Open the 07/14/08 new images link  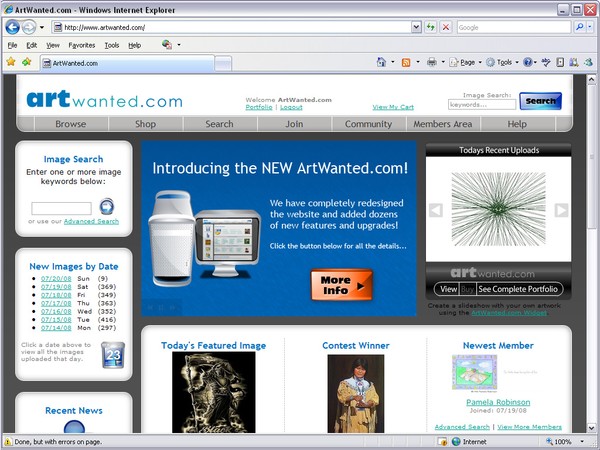point(56,328)
